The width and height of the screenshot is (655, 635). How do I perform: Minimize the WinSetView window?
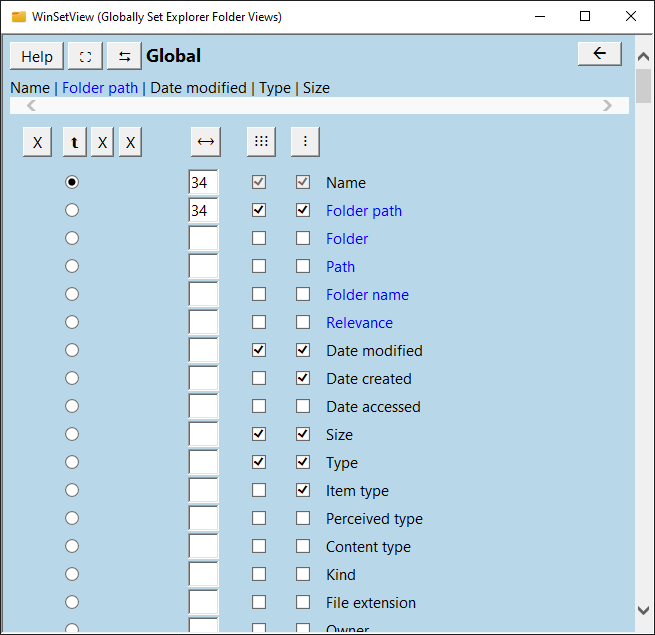click(x=540, y=16)
